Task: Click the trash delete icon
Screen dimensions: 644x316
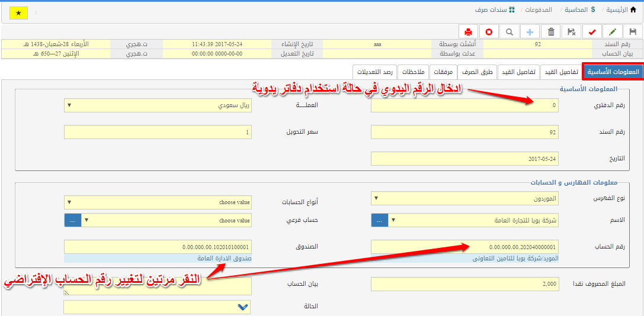Action: 551,32
